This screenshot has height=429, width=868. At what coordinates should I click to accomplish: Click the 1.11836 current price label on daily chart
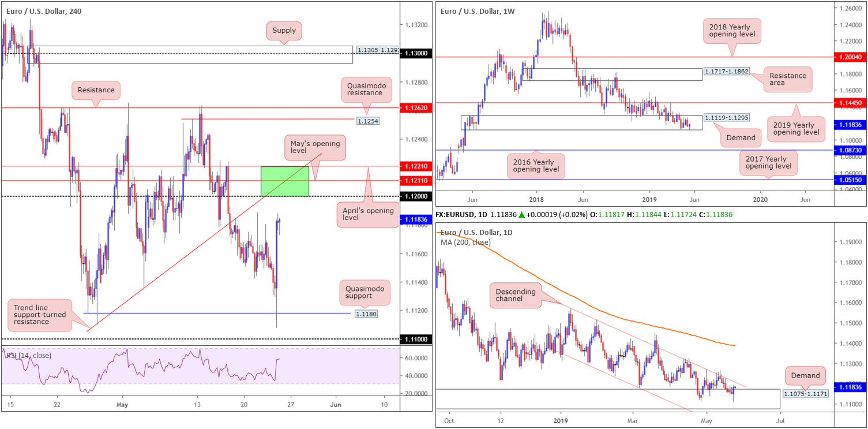pyautogui.click(x=850, y=387)
